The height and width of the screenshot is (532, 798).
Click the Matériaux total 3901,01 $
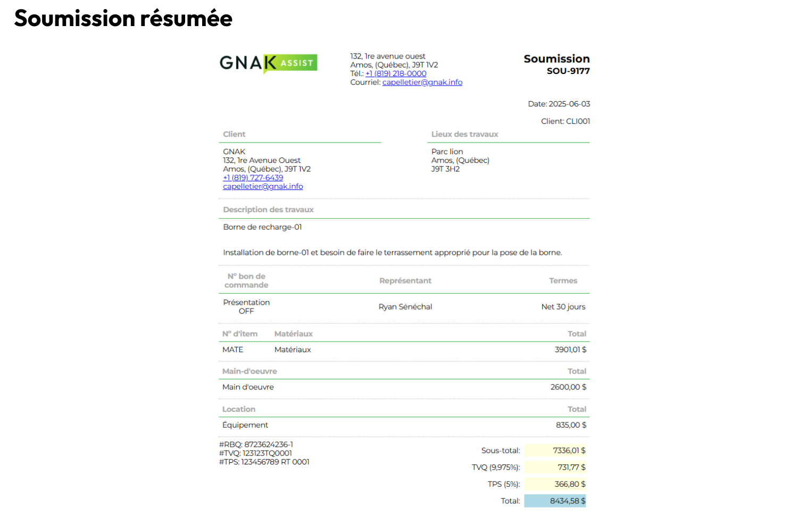click(x=570, y=350)
